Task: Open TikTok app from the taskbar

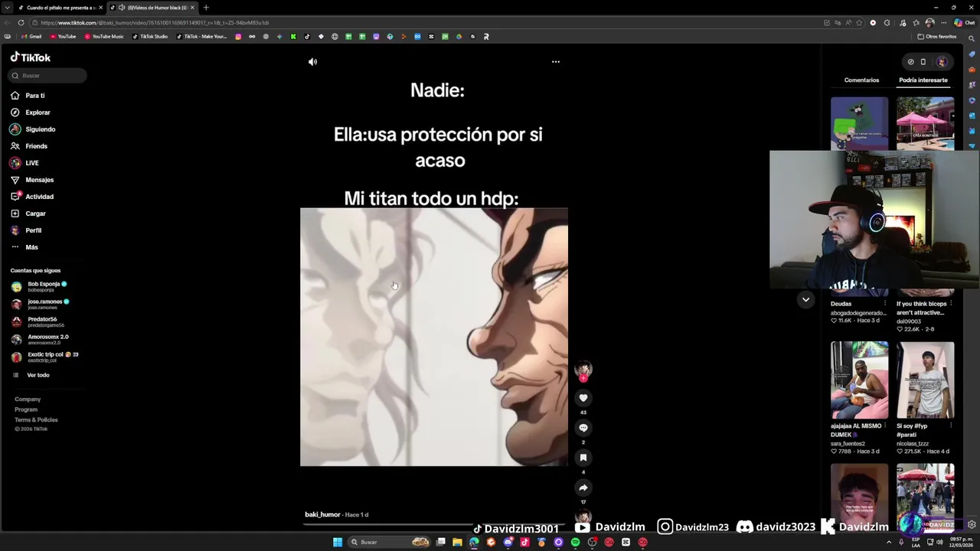Action: tap(524, 543)
